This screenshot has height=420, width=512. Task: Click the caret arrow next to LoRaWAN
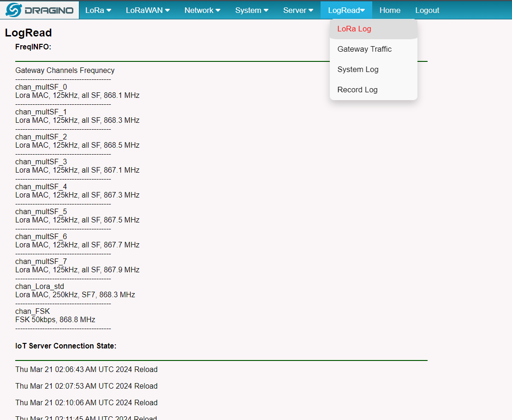[167, 11]
